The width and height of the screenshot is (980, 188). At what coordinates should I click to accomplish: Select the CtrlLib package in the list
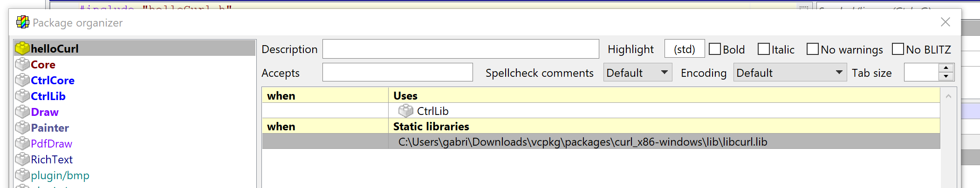point(48,96)
